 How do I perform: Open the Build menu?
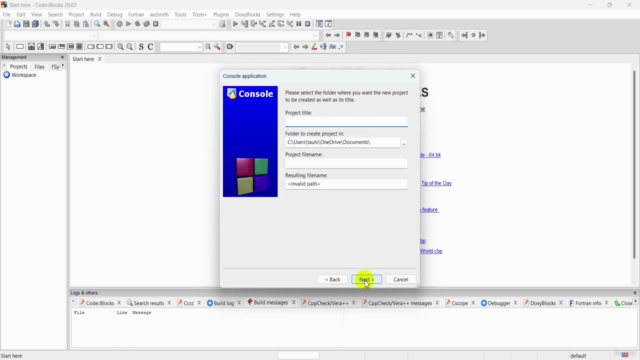95,14
